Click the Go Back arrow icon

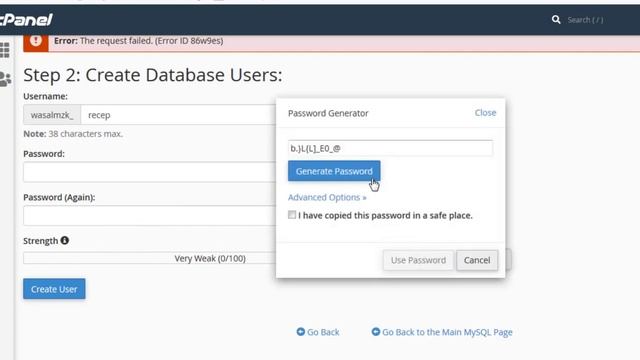point(300,332)
